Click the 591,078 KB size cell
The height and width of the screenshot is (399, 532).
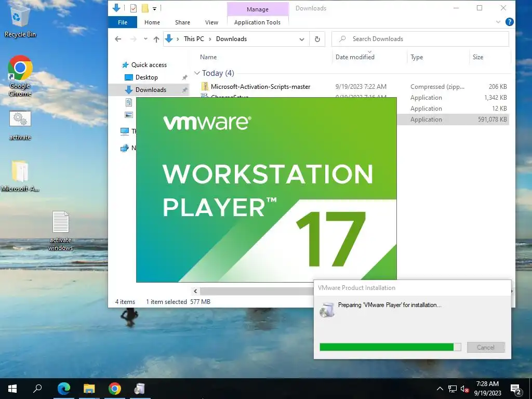(492, 119)
